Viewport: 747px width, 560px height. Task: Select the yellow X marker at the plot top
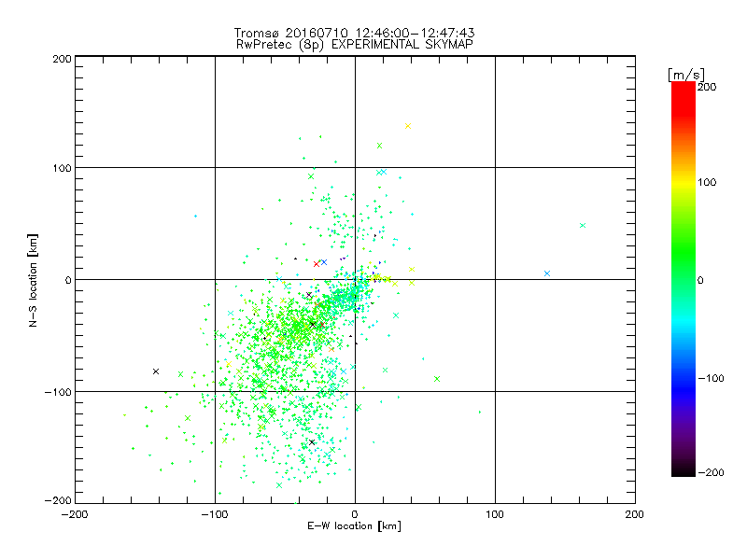[408, 126]
